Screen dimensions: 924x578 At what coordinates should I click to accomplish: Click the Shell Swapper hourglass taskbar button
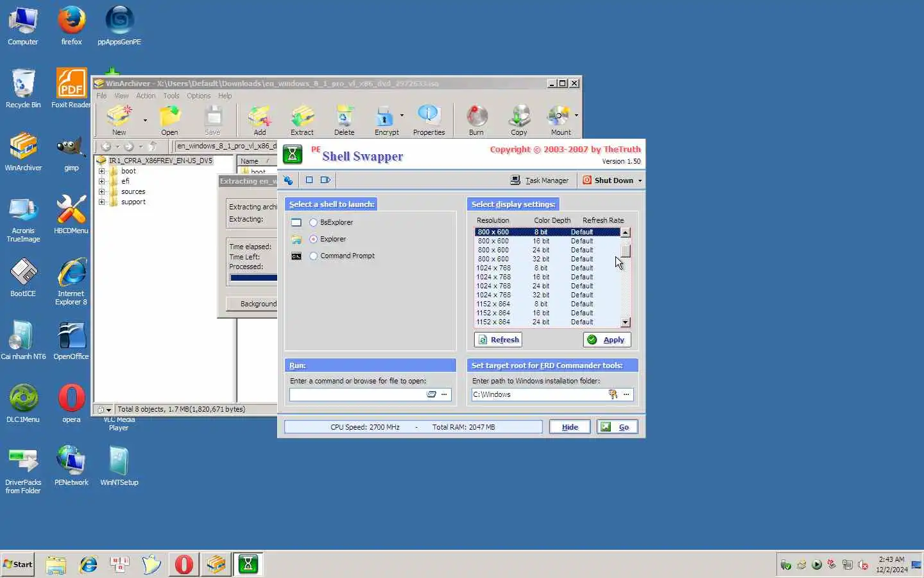point(248,565)
